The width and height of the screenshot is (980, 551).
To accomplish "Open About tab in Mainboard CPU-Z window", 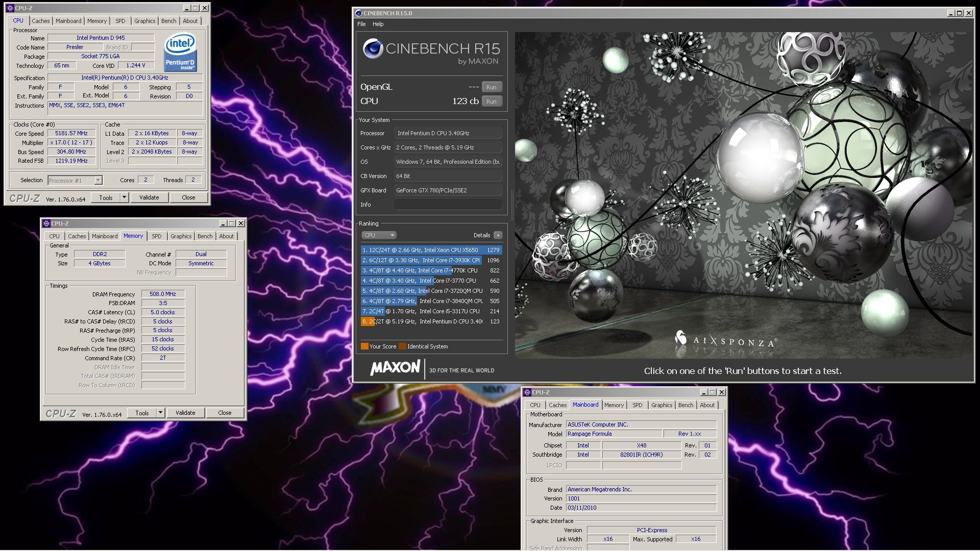I will pyautogui.click(x=707, y=405).
